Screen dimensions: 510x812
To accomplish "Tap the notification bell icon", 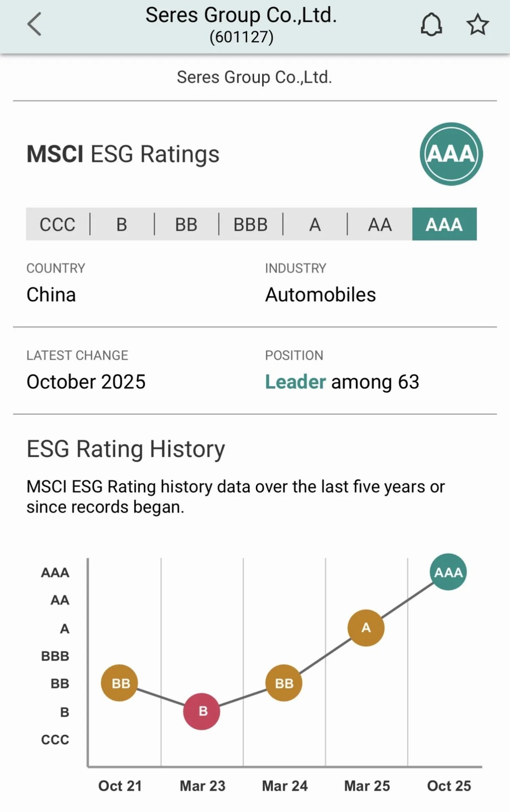I will pyautogui.click(x=431, y=25).
